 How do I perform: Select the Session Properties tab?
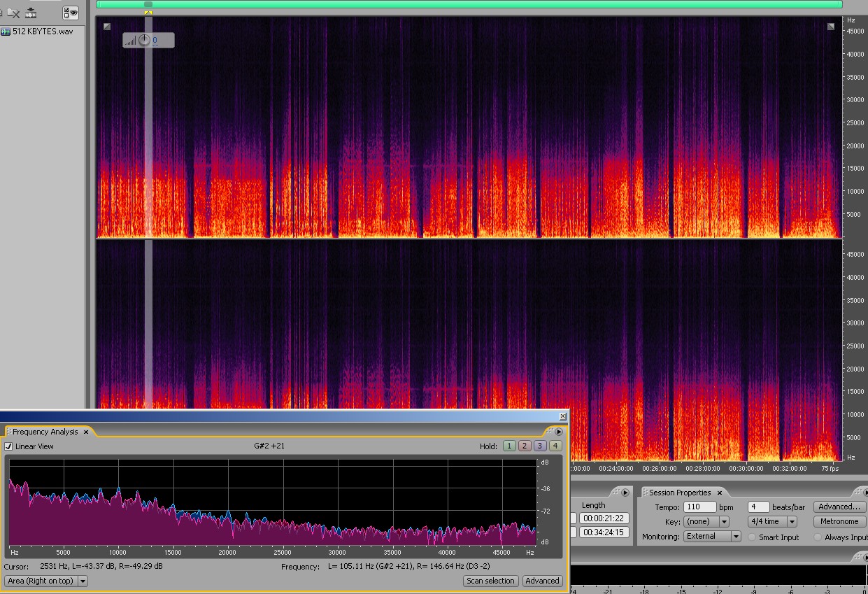(x=680, y=493)
